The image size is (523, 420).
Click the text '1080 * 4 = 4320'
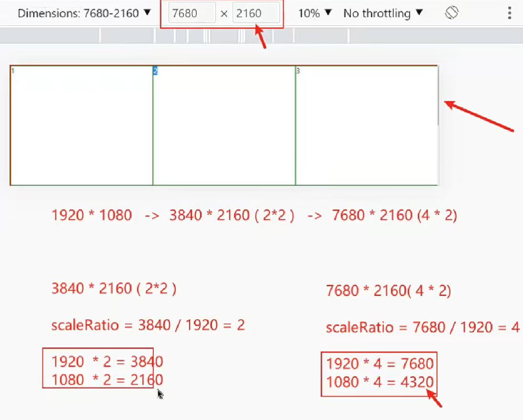tap(380, 382)
